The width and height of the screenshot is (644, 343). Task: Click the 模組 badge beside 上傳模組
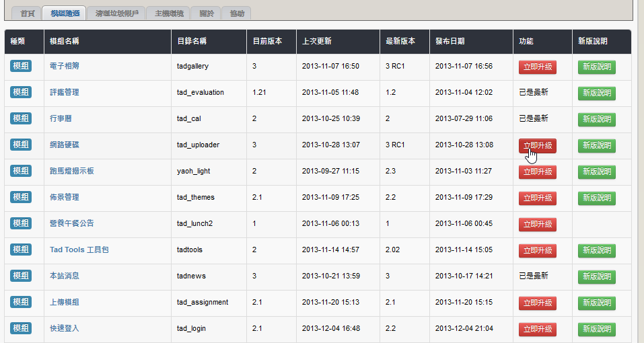(x=22, y=302)
